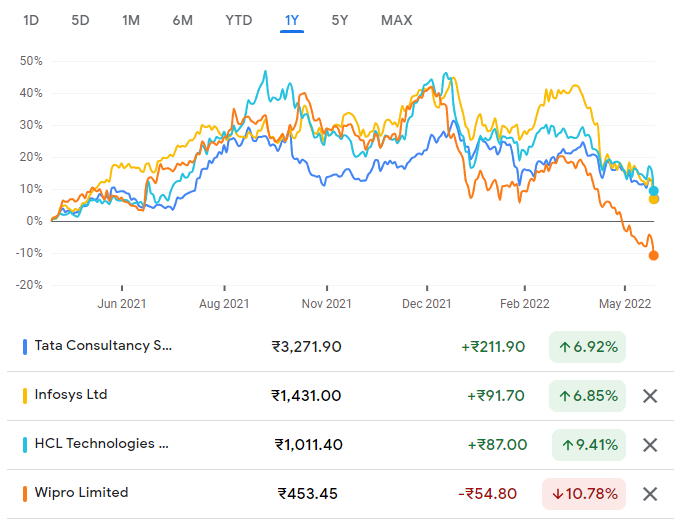
Task: Show year-to-date YTD chart
Action: point(239,20)
